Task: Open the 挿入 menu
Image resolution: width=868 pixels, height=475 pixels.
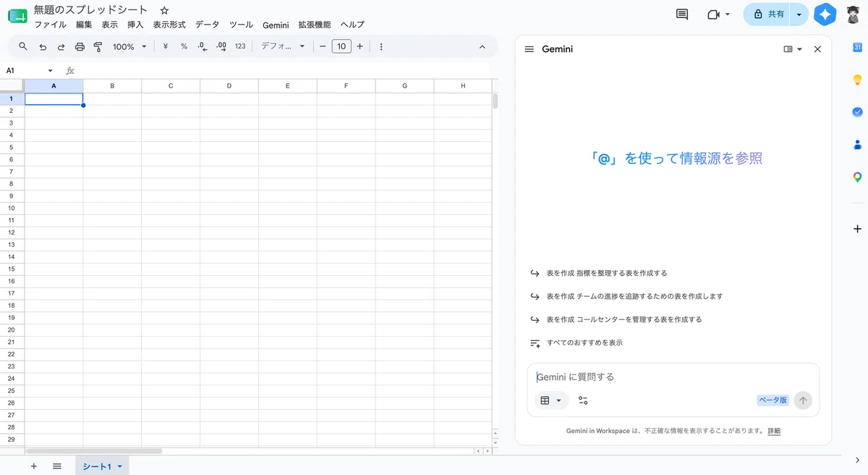Action: pos(135,25)
